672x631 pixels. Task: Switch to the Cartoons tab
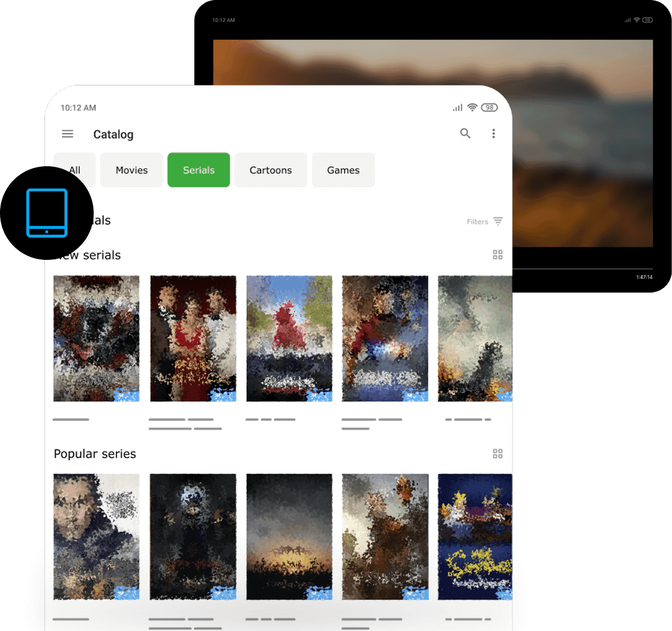[271, 170]
